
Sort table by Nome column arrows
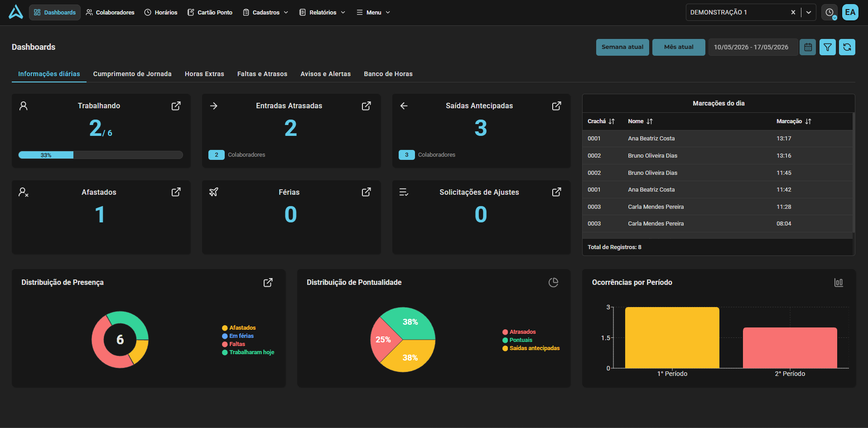(x=650, y=121)
